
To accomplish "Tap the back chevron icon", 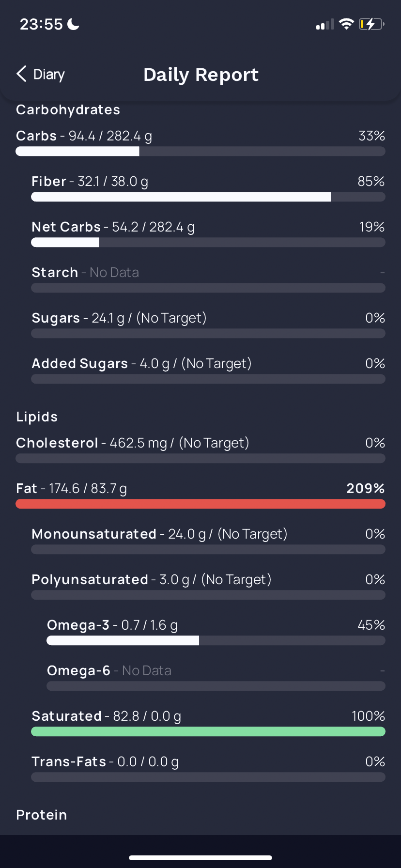I will tap(21, 74).
